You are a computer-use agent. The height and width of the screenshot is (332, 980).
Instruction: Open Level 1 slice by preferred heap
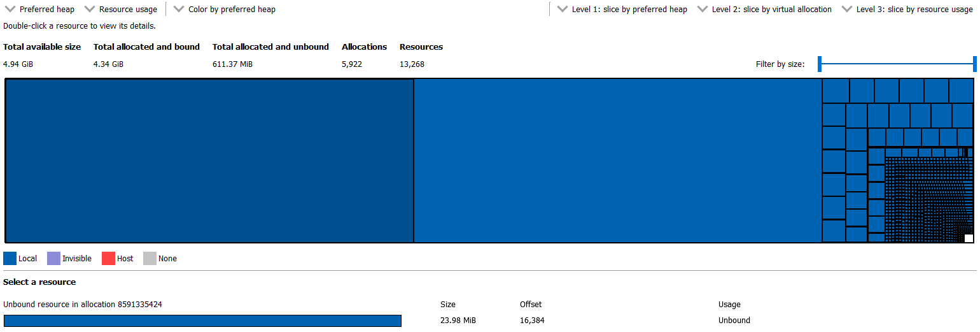pyautogui.click(x=622, y=10)
